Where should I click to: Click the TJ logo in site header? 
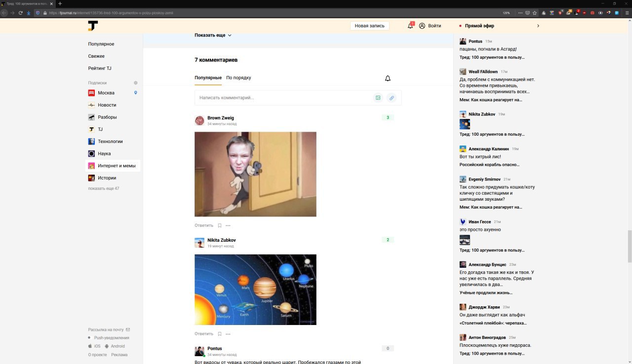[93, 26]
